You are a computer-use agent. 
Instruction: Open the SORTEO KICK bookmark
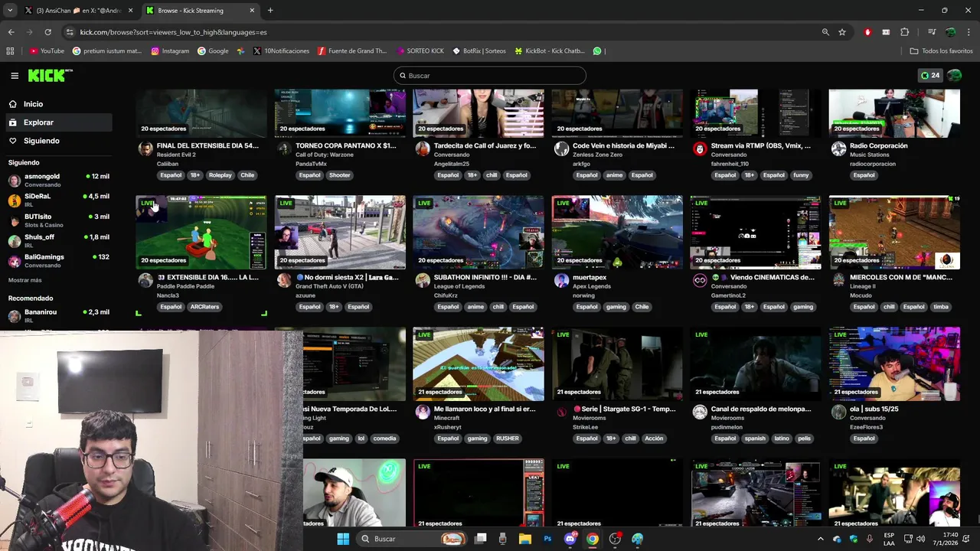[420, 51]
